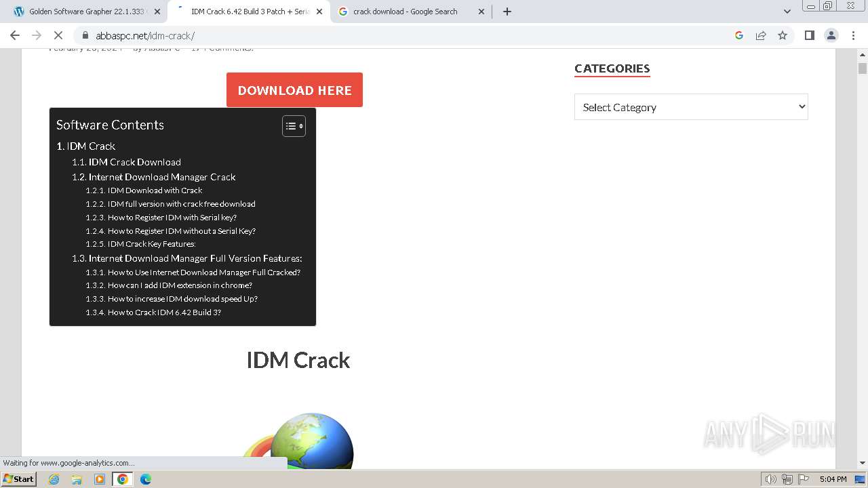This screenshot has width=868, height=488.
Task: Click the address bar URL field
Action: point(407,35)
